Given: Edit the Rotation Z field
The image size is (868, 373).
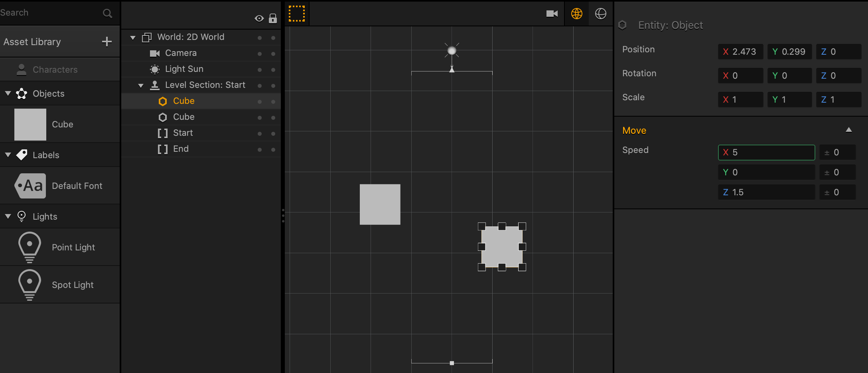Looking at the screenshot, I should [839, 75].
